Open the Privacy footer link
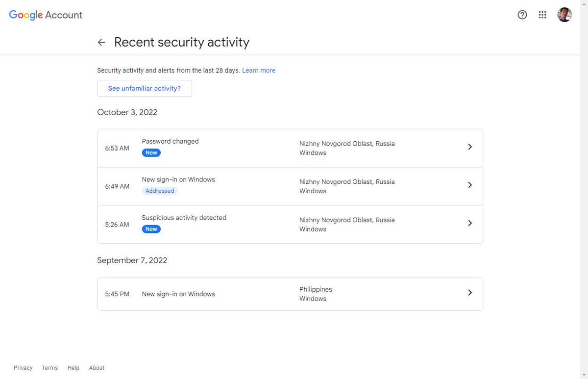Screen dimensions: 588x379 (23, 368)
